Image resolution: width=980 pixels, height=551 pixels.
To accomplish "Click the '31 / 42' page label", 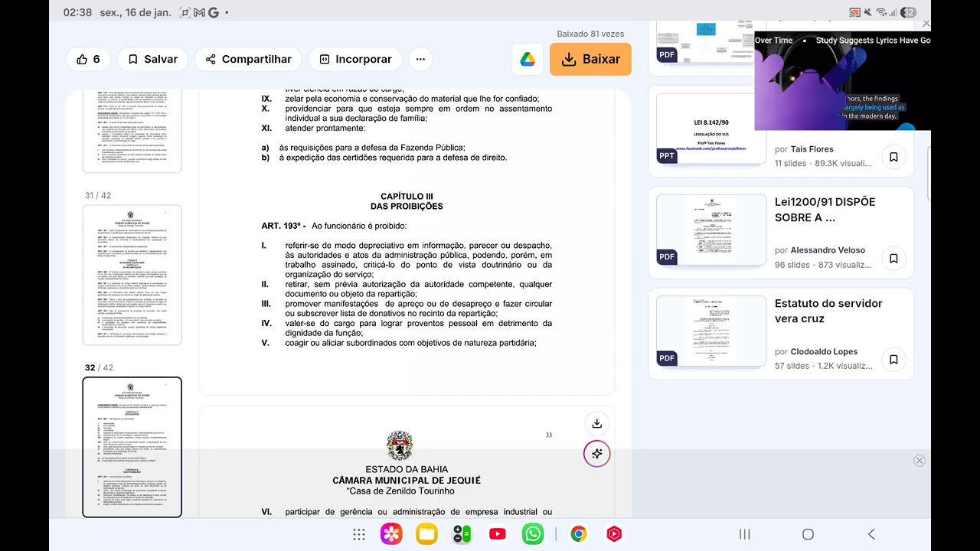I will 98,196.
